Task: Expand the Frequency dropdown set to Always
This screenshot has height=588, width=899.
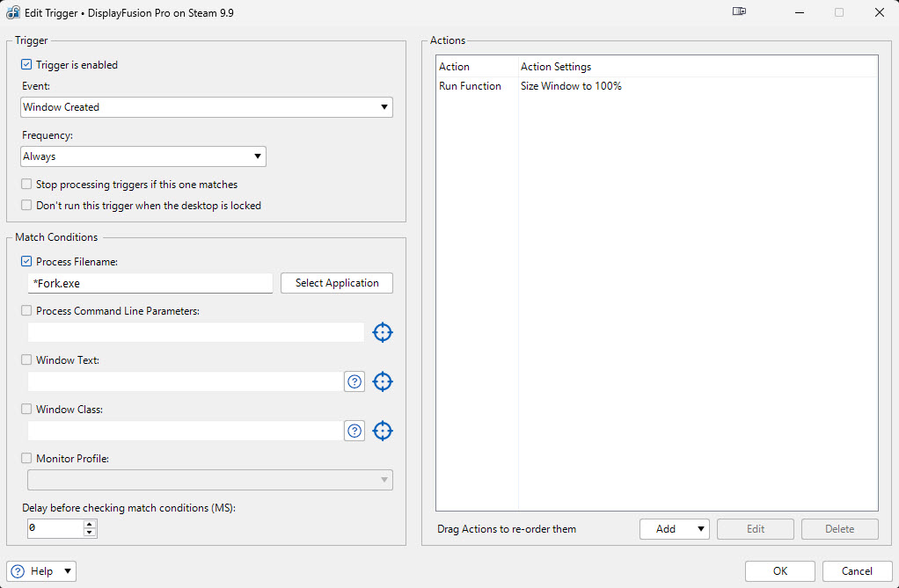Action: 143,156
